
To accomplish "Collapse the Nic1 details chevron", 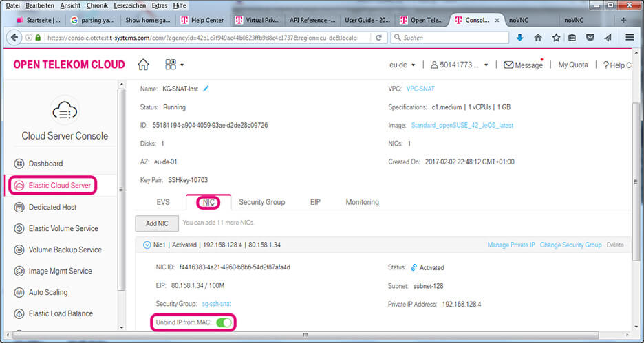I will [x=147, y=245].
